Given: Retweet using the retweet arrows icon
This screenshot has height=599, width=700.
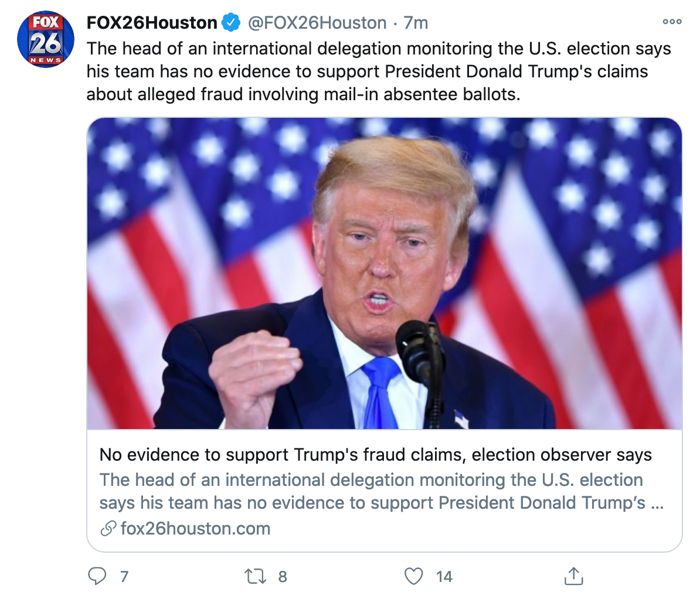Looking at the screenshot, I should click(x=255, y=576).
